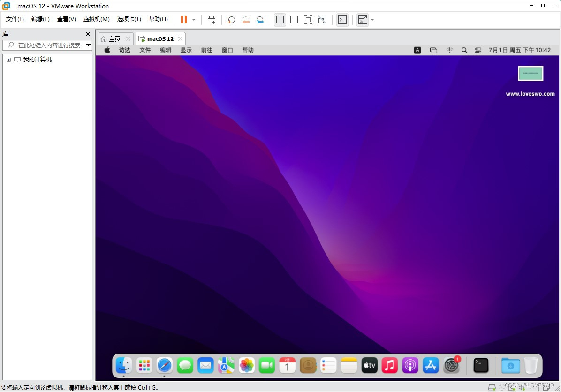This screenshot has width=561, height=392.
Task: Open Photos from the Dock
Action: pos(247,366)
